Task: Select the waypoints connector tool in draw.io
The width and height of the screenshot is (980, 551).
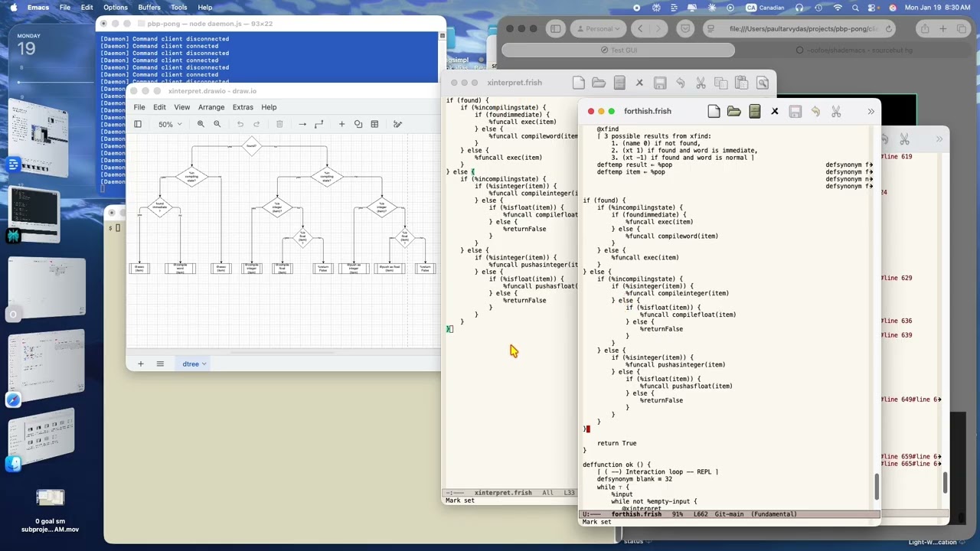Action: pyautogui.click(x=319, y=124)
